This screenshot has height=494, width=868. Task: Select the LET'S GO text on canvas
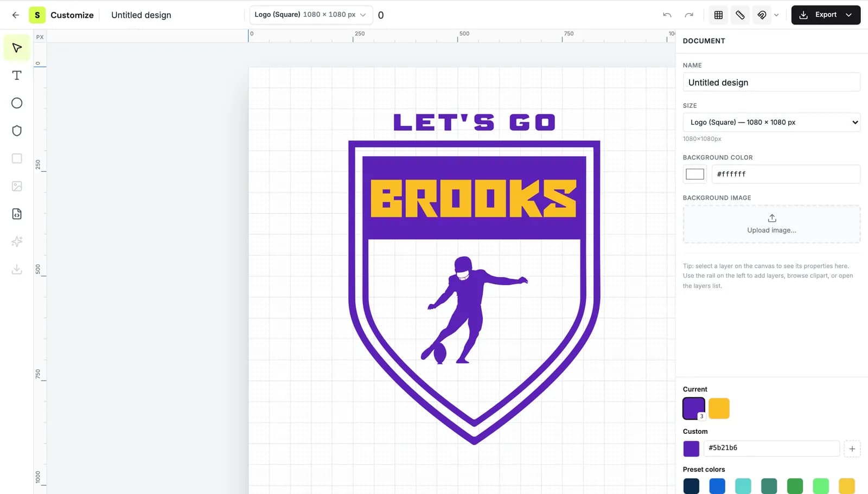[x=474, y=122]
